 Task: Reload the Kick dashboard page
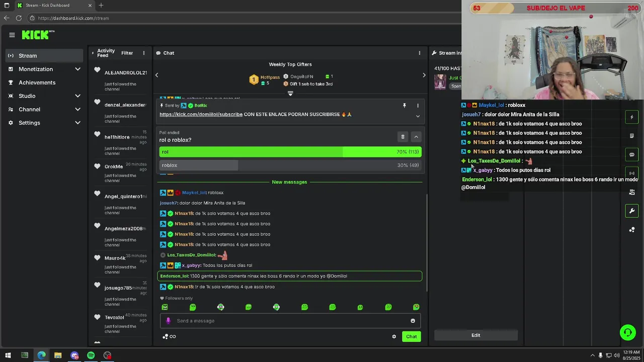point(19,18)
